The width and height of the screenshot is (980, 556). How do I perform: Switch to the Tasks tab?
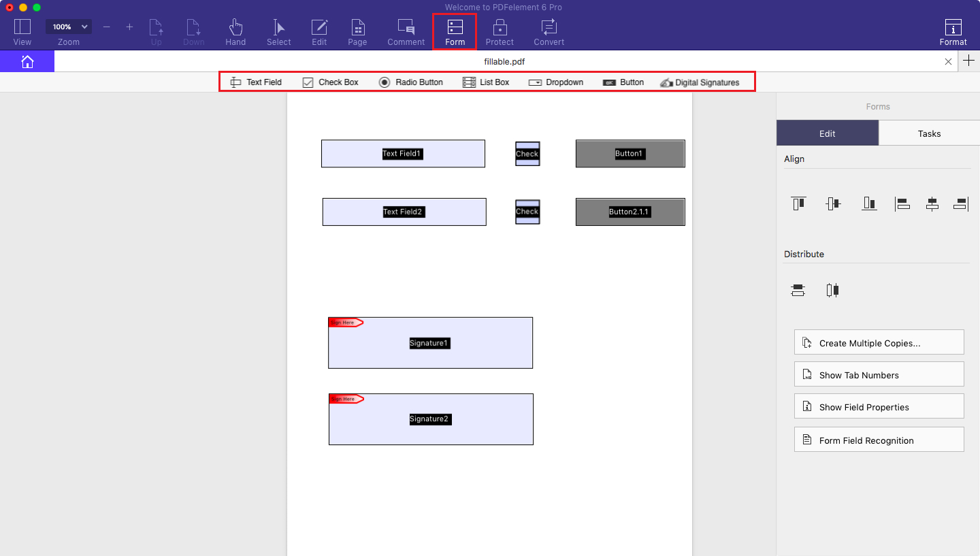(929, 133)
